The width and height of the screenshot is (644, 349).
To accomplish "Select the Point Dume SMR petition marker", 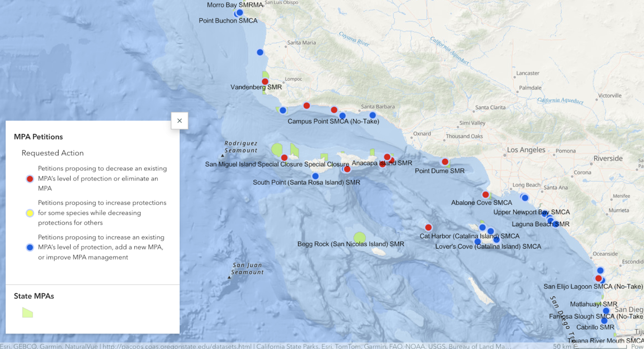I will tap(445, 162).
